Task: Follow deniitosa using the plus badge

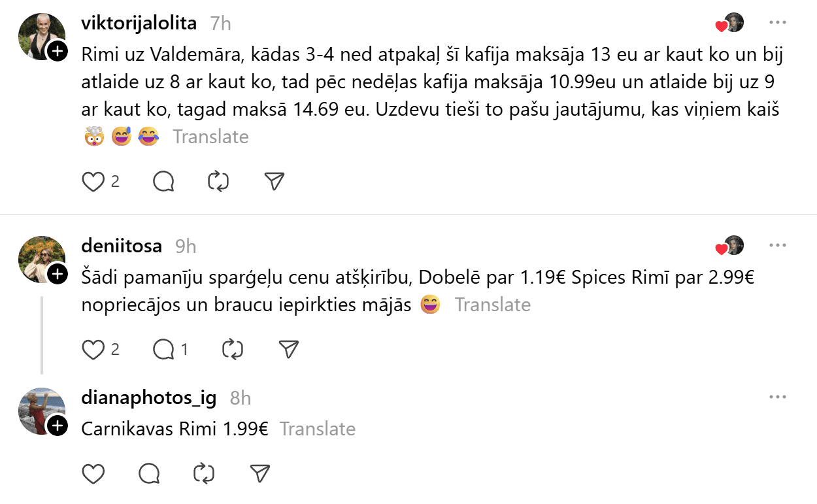Action: pyautogui.click(x=58, y=274)
